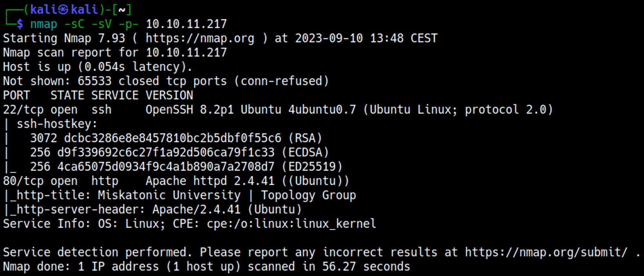This screenshot has width=644, height=276.
Task: Click the Apache httpd 2.4.41 version text
Action: (210, 181)
